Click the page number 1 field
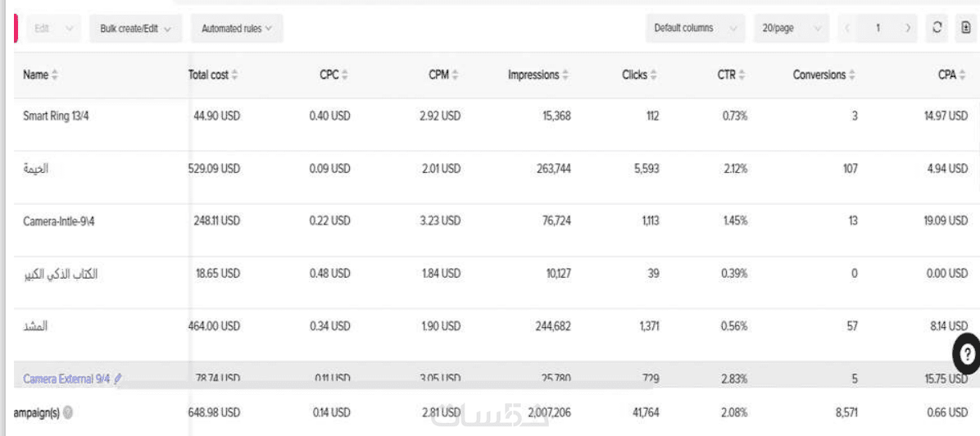The height and width of the screenshot is (436, 980). 878,29
